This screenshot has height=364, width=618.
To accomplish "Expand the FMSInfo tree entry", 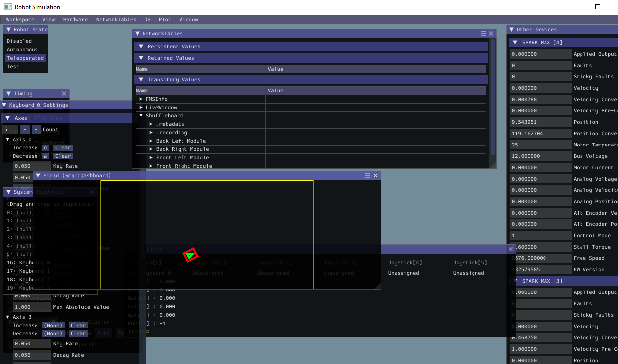I will 141,99.
